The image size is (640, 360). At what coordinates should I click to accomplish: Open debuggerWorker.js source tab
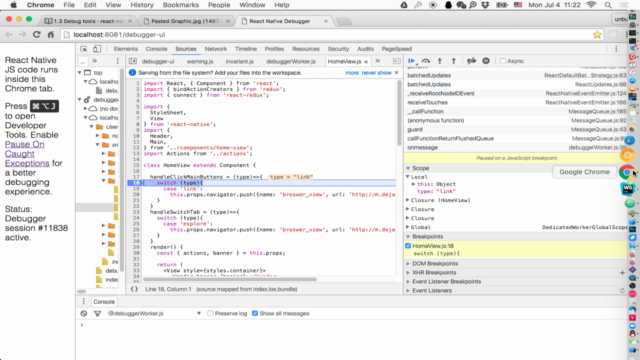[291, 62]
